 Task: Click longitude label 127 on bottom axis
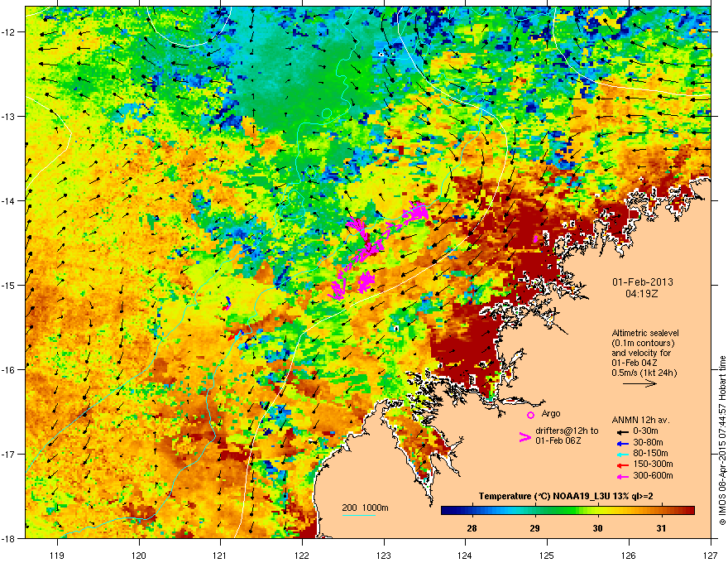[x=711, y=555]
